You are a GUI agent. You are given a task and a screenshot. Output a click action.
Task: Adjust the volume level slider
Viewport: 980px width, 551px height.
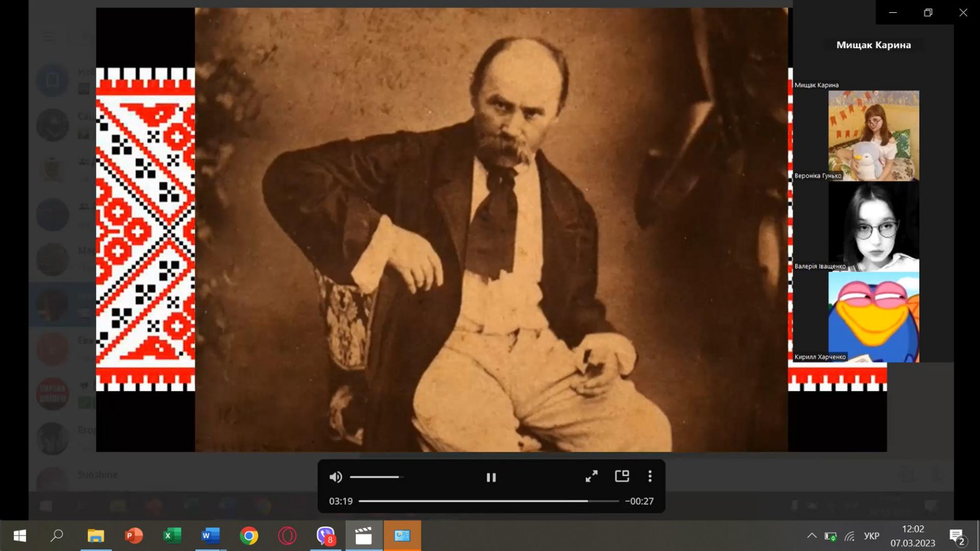tap(375, 477)
